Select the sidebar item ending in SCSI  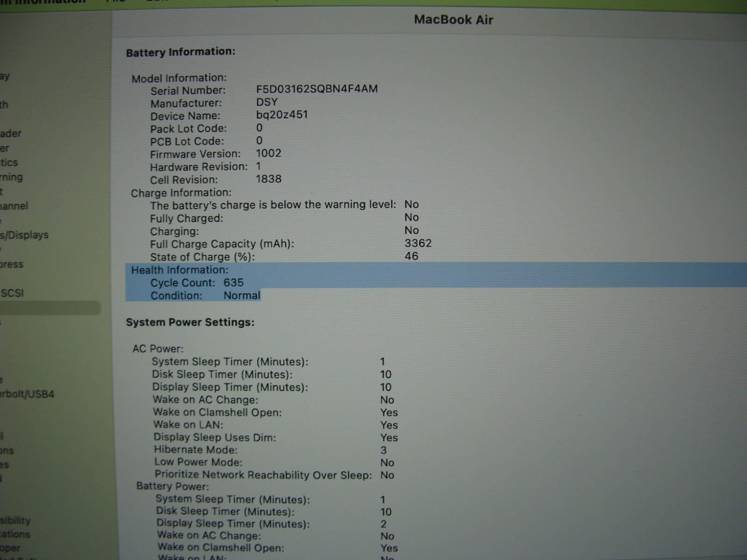tap(12, 293)
